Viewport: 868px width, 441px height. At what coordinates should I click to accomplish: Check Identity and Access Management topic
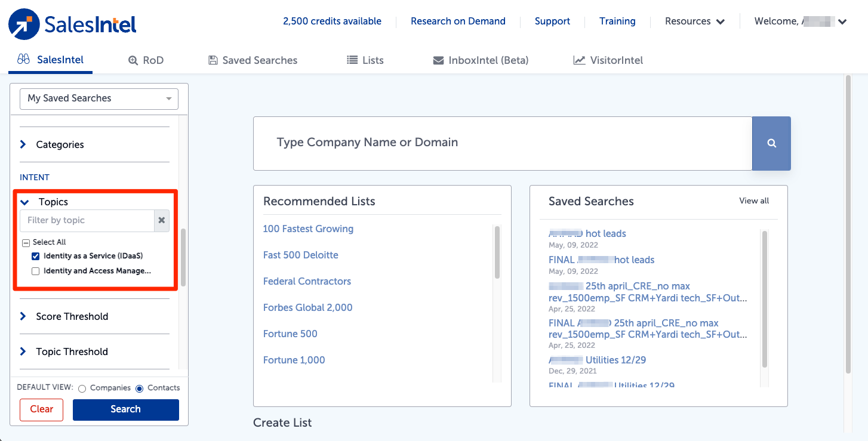pyautogui.click(x=36, y=271)
